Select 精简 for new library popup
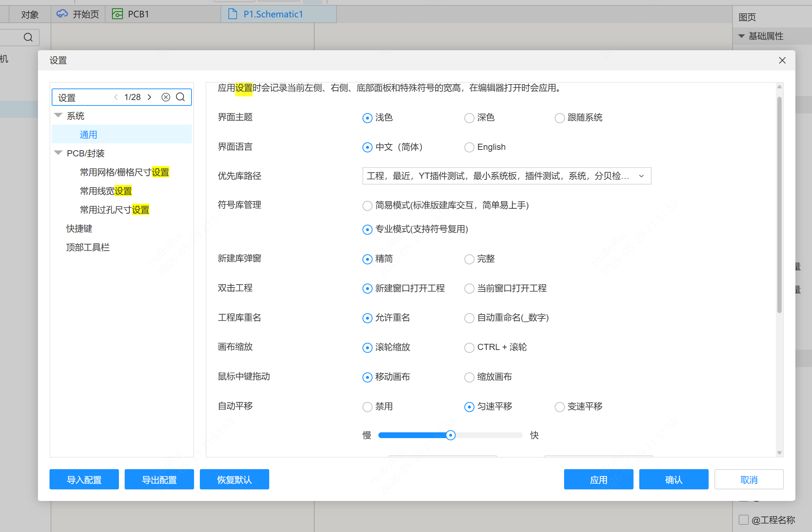Image resolution: width=812 pixels, height=532 pixels. (367, 259)
